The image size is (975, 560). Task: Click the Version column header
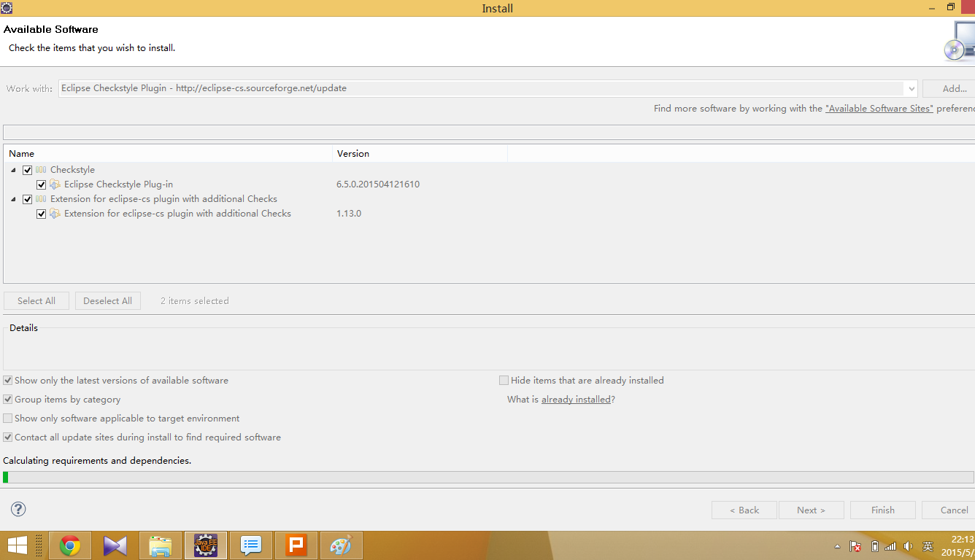[x=420, y=154]
